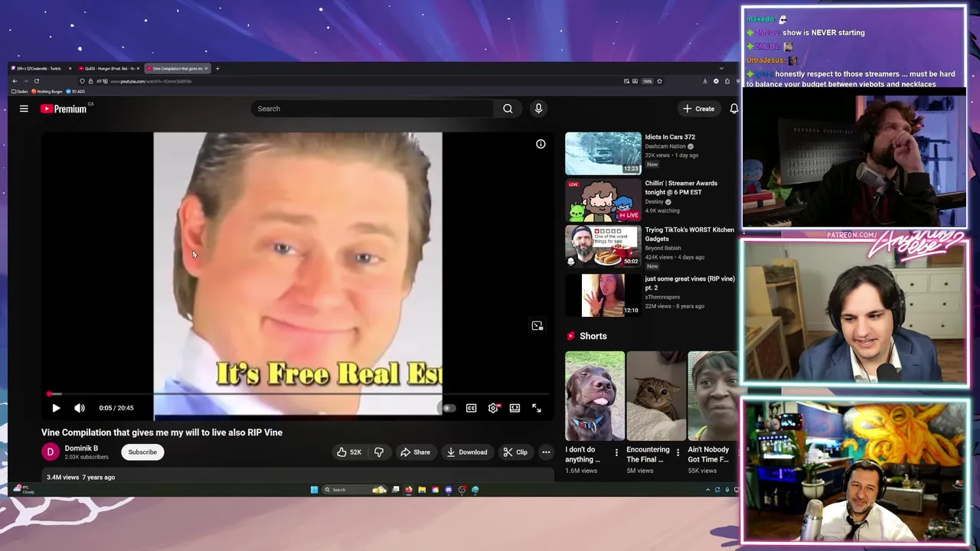Open a new browser tab
980x551 pixels.
tap(217, 69)
